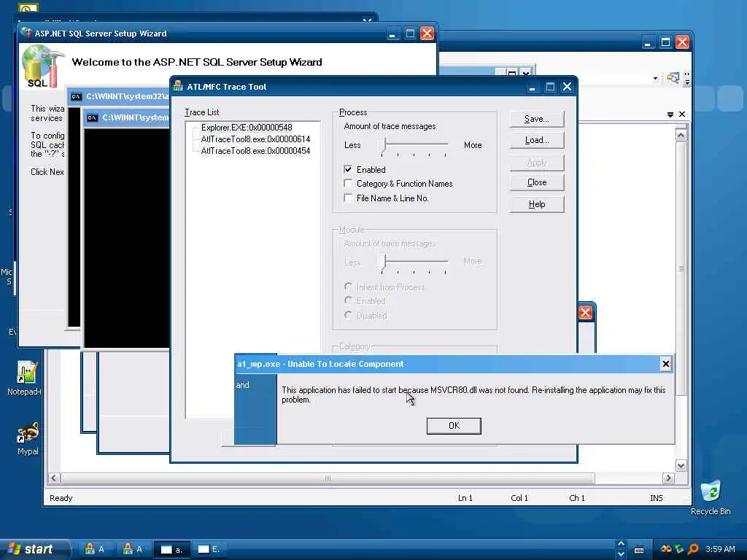Click the Load... button in Trace Tool
This screenshot has width=747, height=560.
(536, 140)
